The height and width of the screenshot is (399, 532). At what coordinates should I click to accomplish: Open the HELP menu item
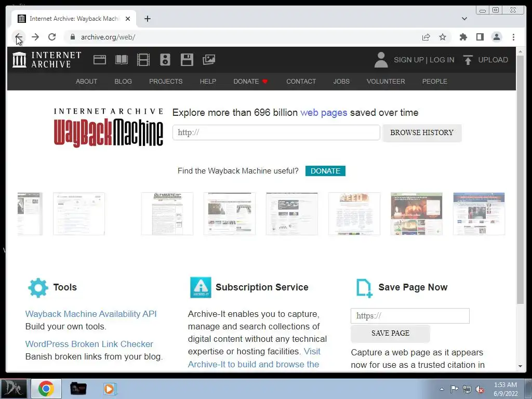pyautogui.click(x=208, y=82)
